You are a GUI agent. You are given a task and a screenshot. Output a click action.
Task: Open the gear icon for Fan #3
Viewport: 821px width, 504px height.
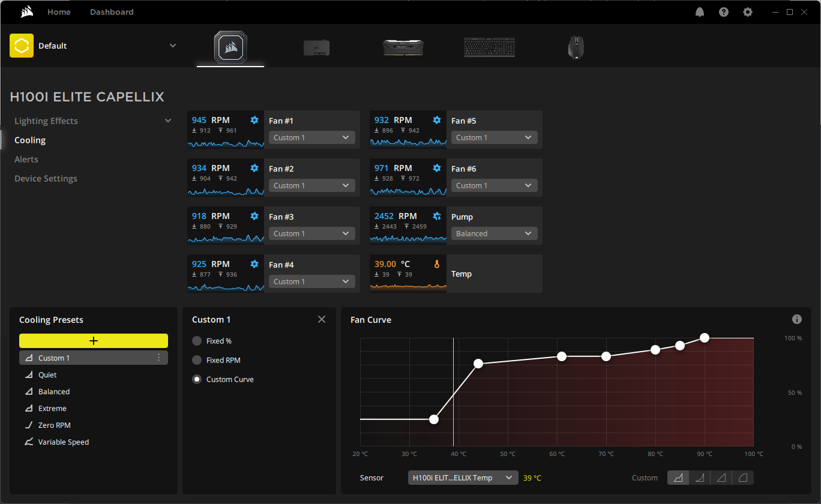pos(254,216)
